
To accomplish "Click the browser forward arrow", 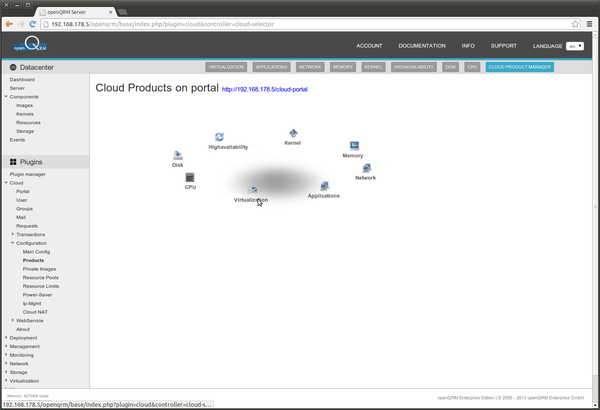I will click(x=21, y=24).
